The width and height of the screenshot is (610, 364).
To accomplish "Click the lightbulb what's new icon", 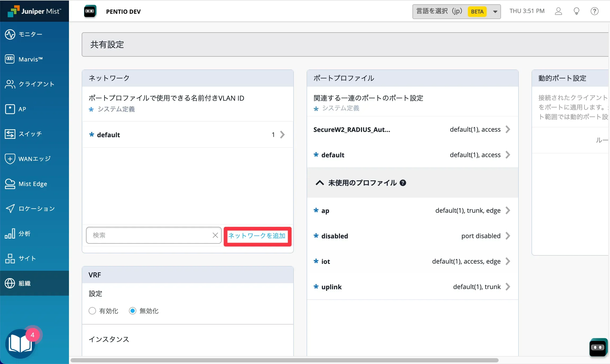I will pyautogui.click(x=576, y=11).
